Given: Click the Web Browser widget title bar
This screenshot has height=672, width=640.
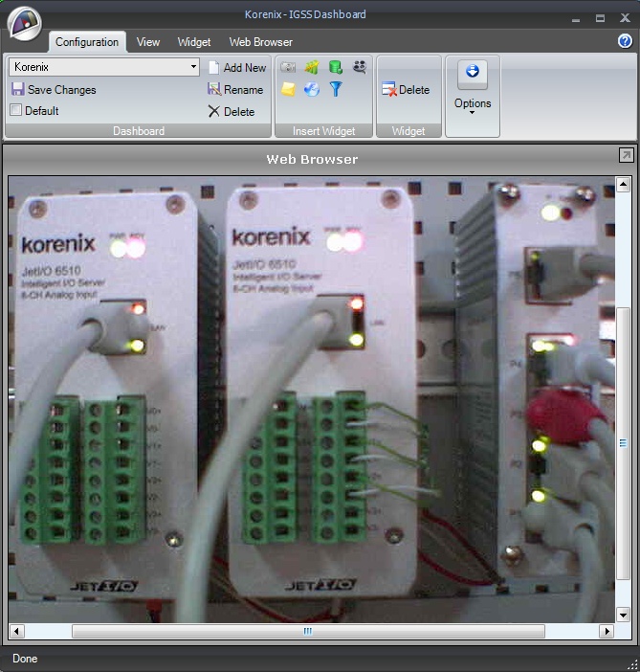Looking at the screenshot, I should pyautogui.click(x=312, y=159).
